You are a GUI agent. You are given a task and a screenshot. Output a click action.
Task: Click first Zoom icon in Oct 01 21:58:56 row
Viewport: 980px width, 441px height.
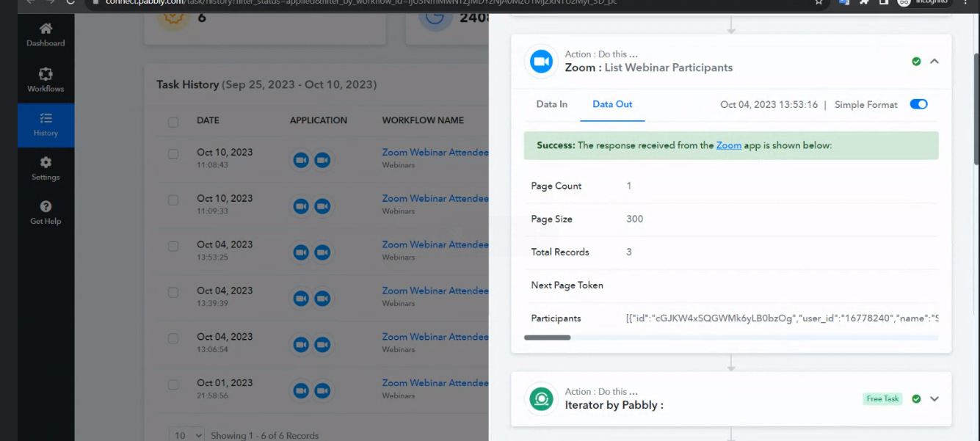[x=301, y=390]
